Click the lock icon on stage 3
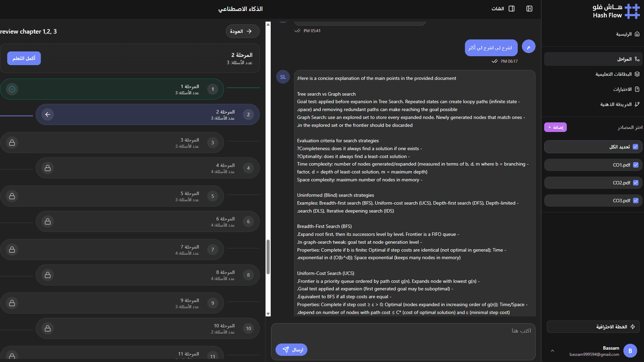 pyautogui.click(x=12, y=143)
